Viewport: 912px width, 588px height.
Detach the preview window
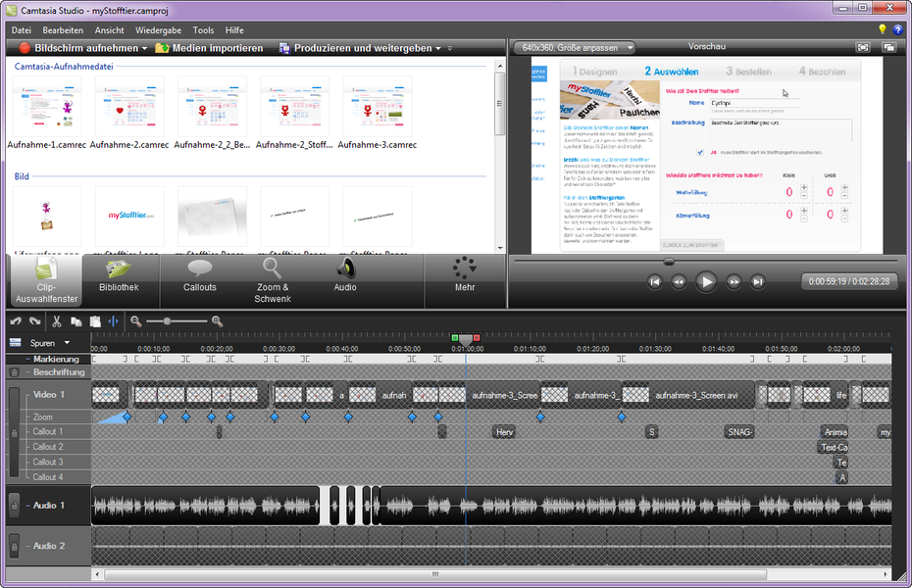(888, 47)
